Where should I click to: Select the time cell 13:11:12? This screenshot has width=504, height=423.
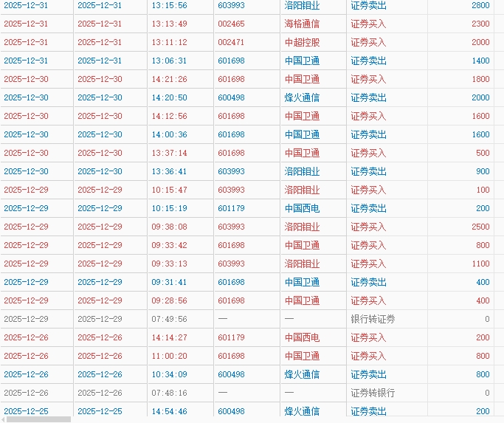click(x=170, y=42)
